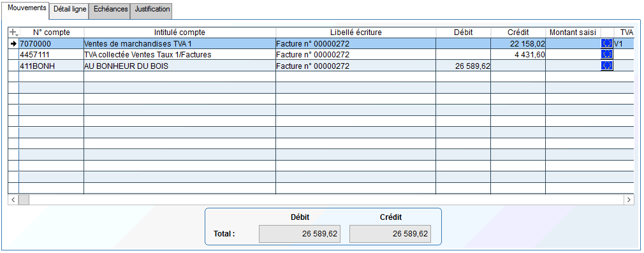Click the Montant saisi column header

573,33
